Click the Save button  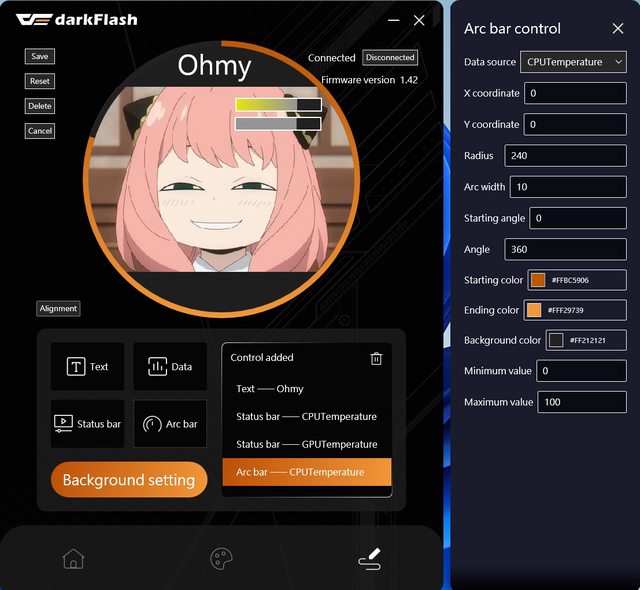[x=40, y=57]
